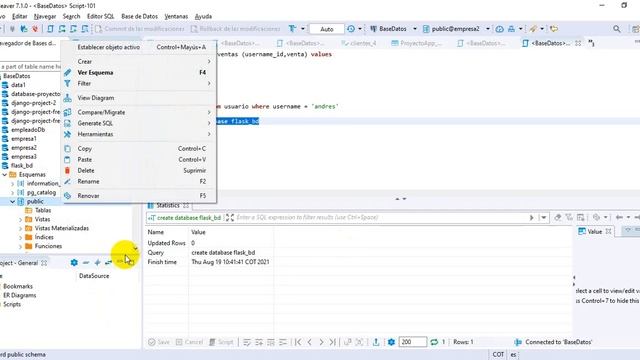640x360 pixels.
Task: Select 'empresa1' database node
Action: [x=24, y=139]
